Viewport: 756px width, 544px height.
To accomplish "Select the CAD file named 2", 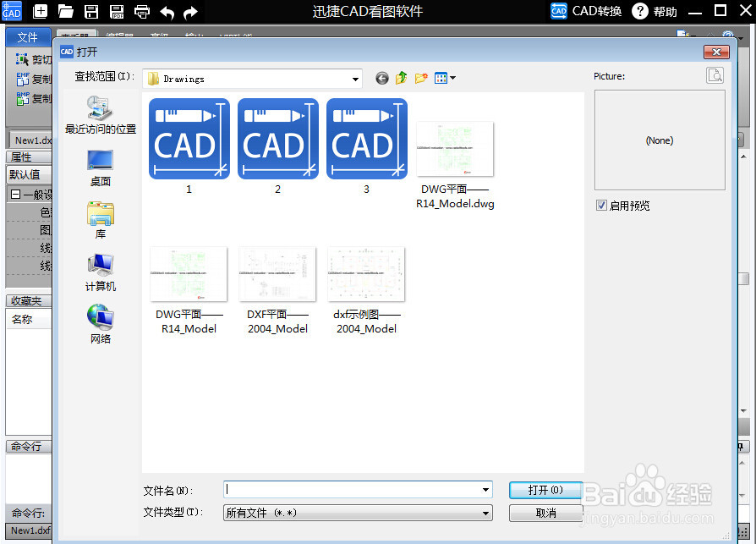I will 277,146.
